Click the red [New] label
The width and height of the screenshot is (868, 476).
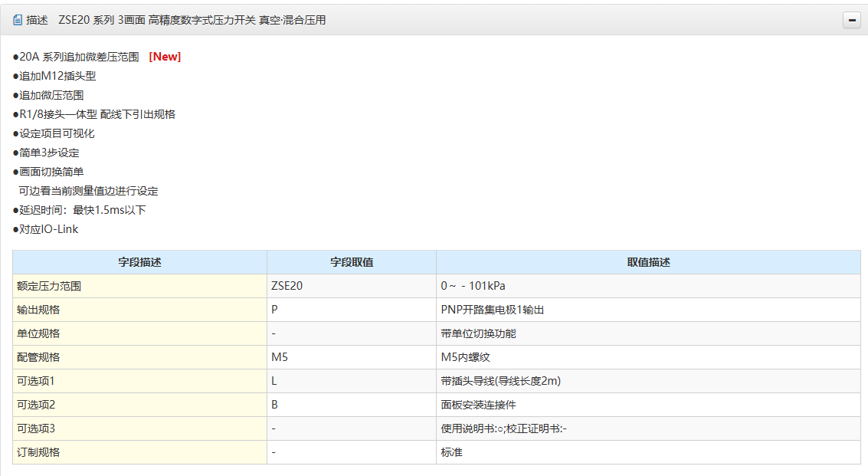165,57
